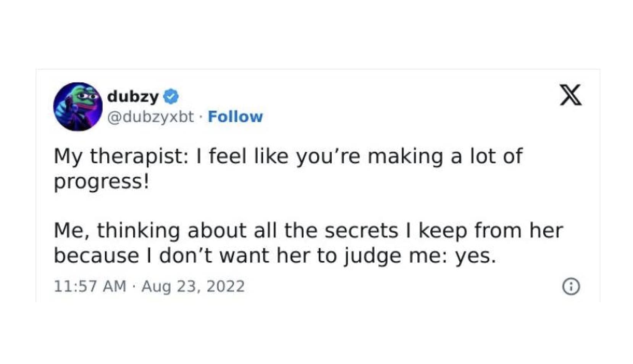This screenshot has width=633, height=364.
Task: Click the word "therapist" in the tweet
Action: [x=139, y=156]
